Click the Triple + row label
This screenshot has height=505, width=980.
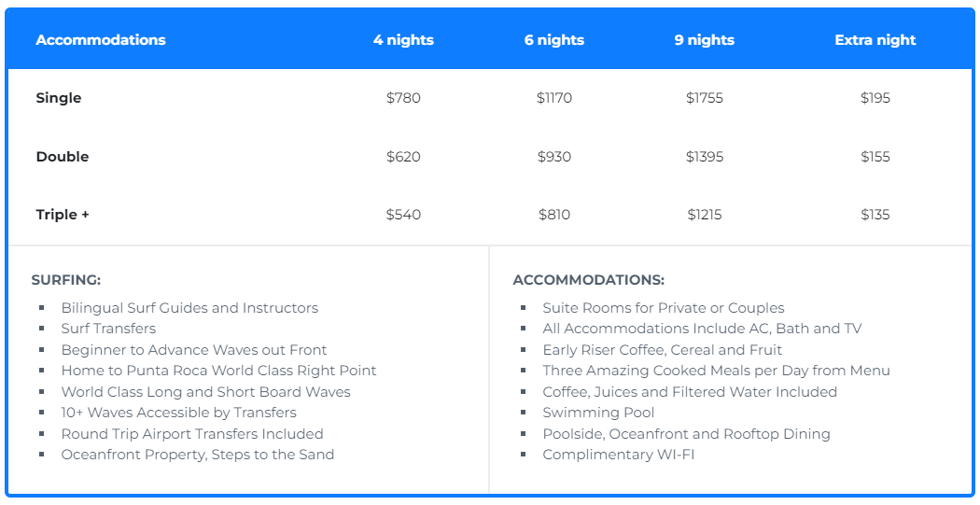click(x=63, y=215)
